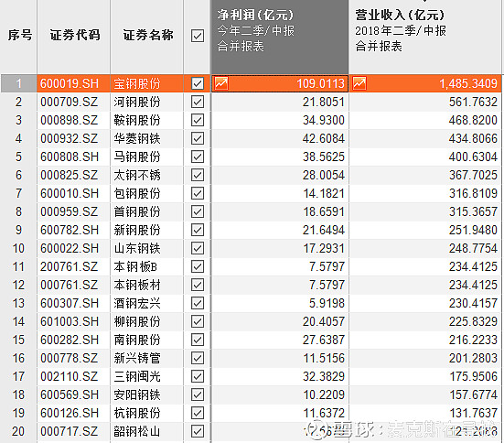Click chart icon in 营业收入 cell of row 1
504x443 pixels.
[x=359, y=83]
